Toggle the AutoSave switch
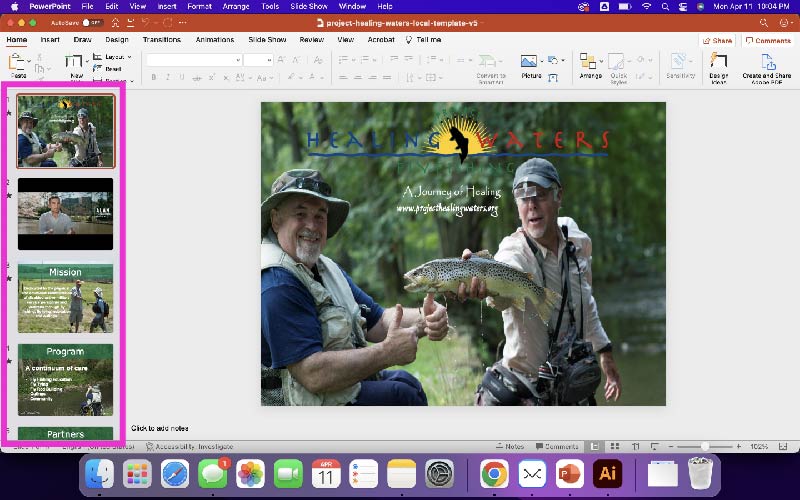 click(93, 23)
